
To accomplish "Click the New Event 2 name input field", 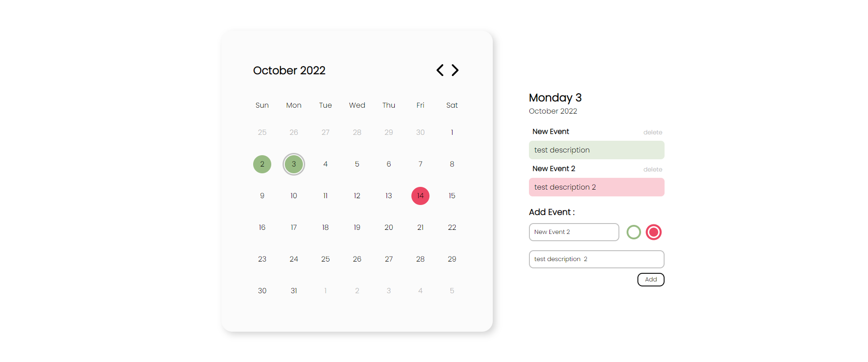I will click(574, 232).
